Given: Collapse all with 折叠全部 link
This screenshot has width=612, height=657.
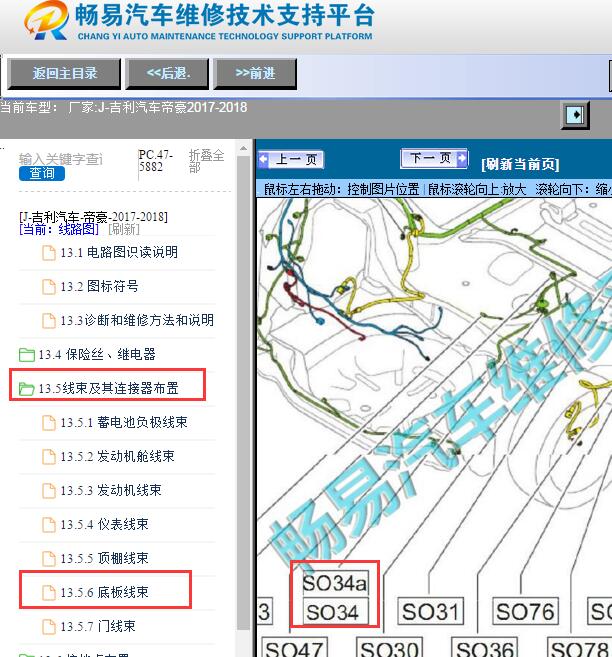Looking at the screenshot, I should point(206,161).
